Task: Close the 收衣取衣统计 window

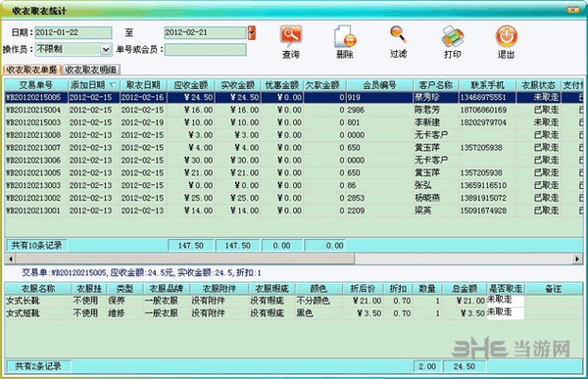Action: (x=573, y=10)
